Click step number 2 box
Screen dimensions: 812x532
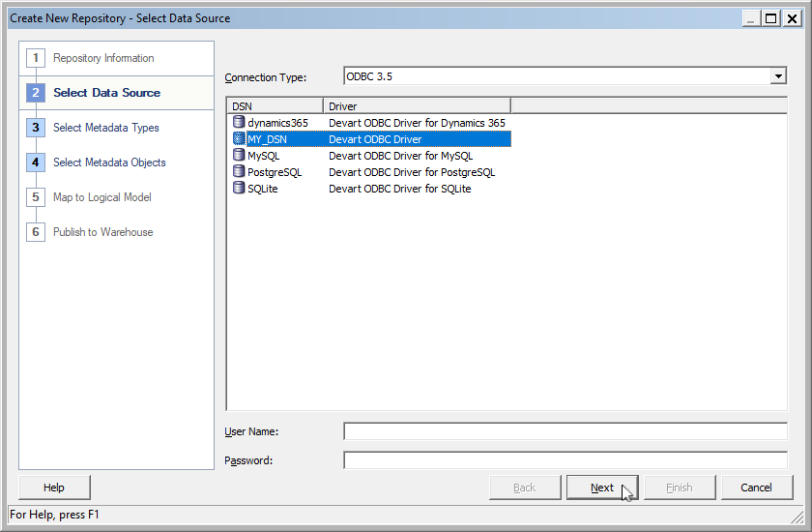click(36, 93)
